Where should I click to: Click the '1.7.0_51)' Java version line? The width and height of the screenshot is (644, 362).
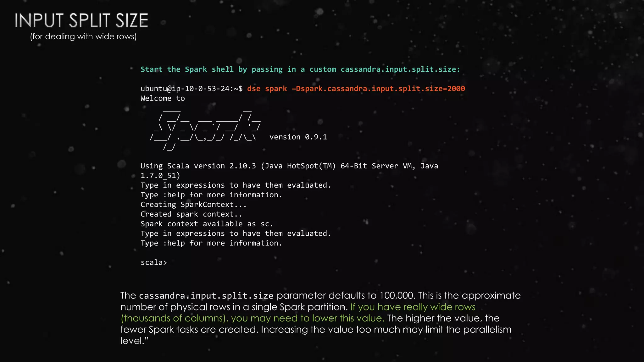(160, 176)
